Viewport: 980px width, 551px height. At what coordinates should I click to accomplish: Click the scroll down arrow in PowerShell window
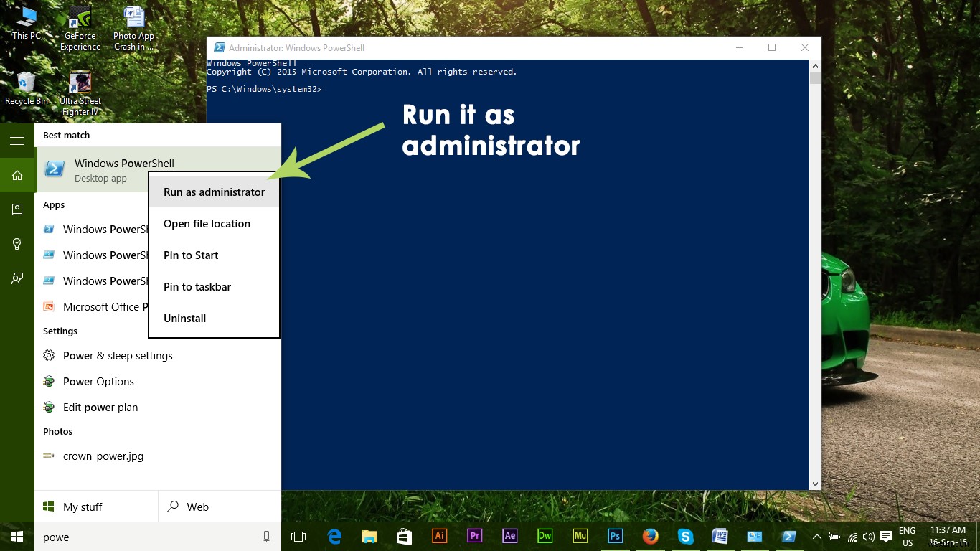815,484
